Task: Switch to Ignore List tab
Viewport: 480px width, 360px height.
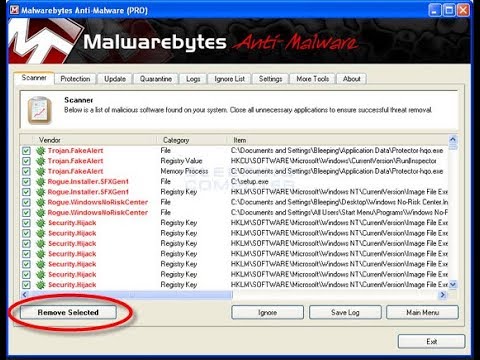Action: [229, 79]
